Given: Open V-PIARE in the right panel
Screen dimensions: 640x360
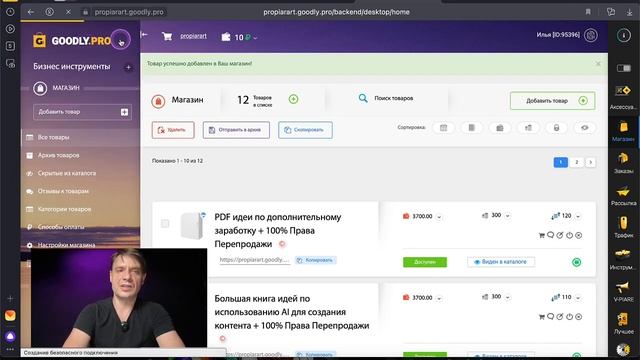Looking at the screenshot, I should click(623, 291).
